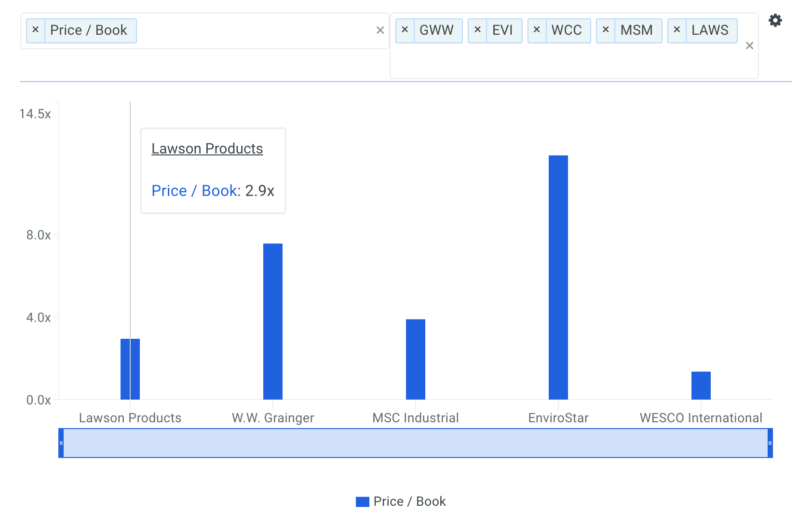Remove the GWW ticker tag

coord(405,30)
